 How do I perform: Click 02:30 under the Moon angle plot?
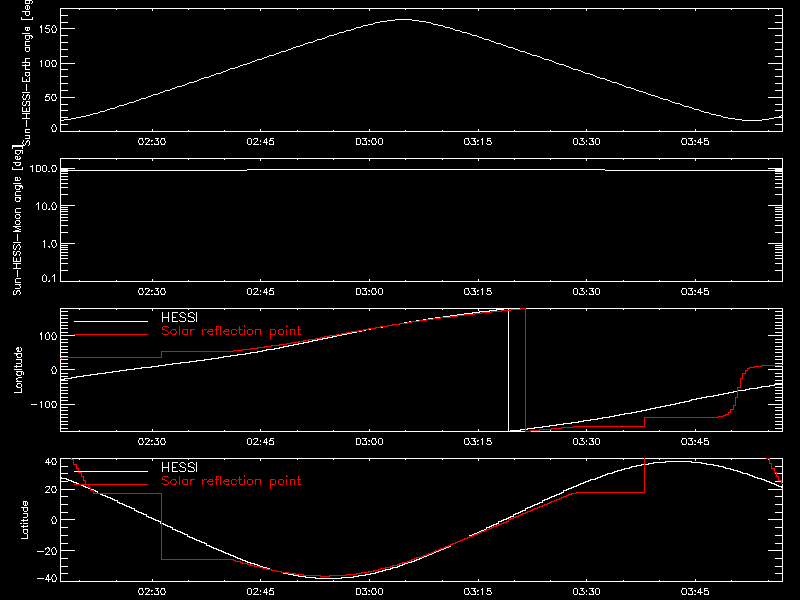pyautogui.click(x=152, y=292)
